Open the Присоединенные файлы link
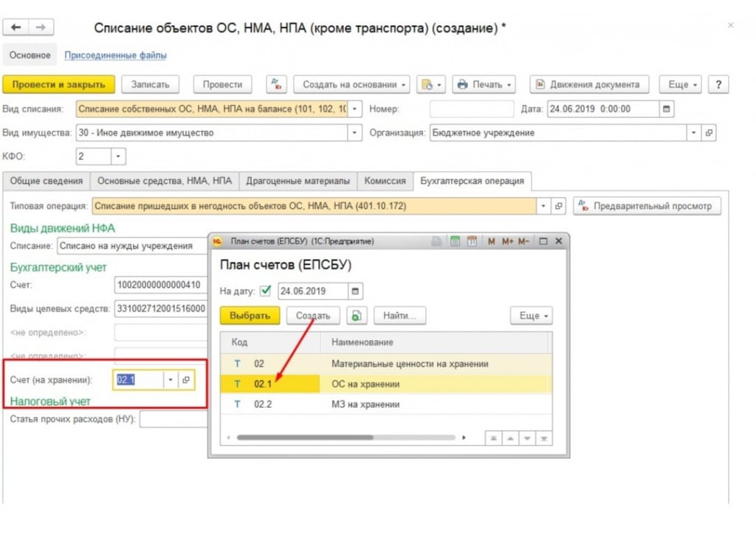This screenshot has height=537, width=756. pos(115,55)
